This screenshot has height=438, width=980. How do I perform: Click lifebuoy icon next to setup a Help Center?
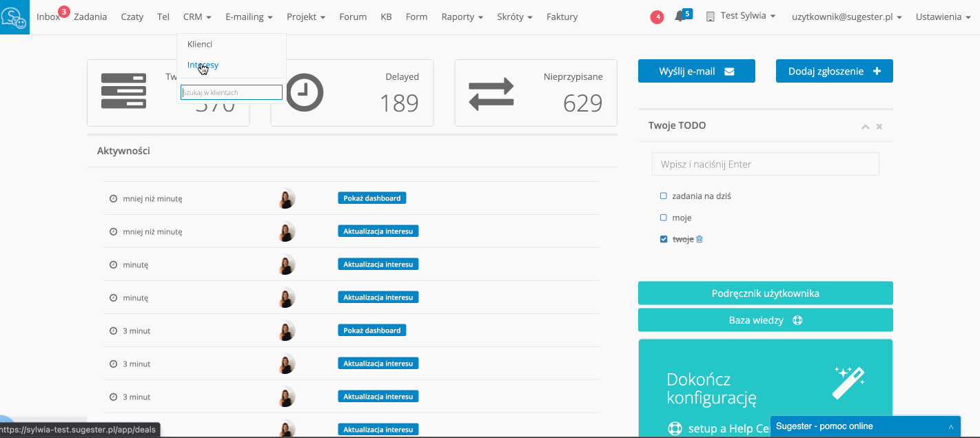675,428
